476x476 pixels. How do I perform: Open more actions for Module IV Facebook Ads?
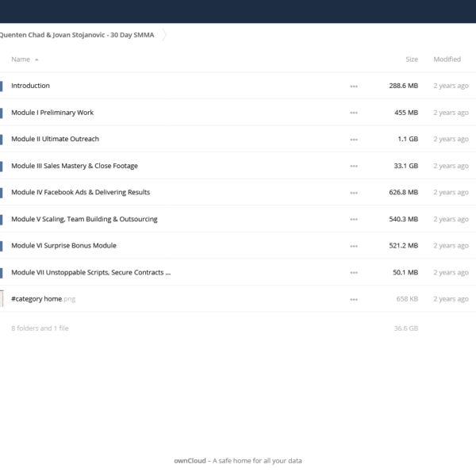(354, 193)
